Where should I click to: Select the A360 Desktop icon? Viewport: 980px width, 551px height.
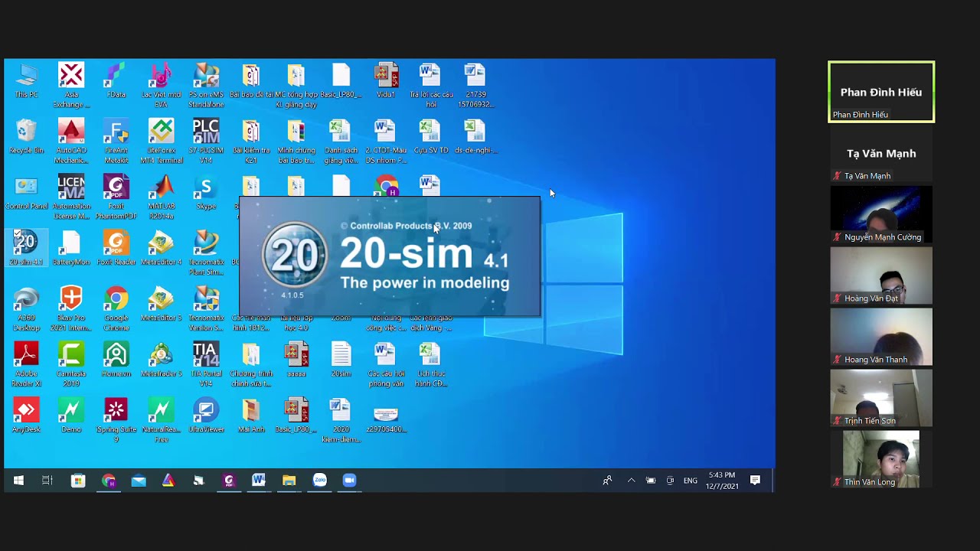(x=26, y=309)
